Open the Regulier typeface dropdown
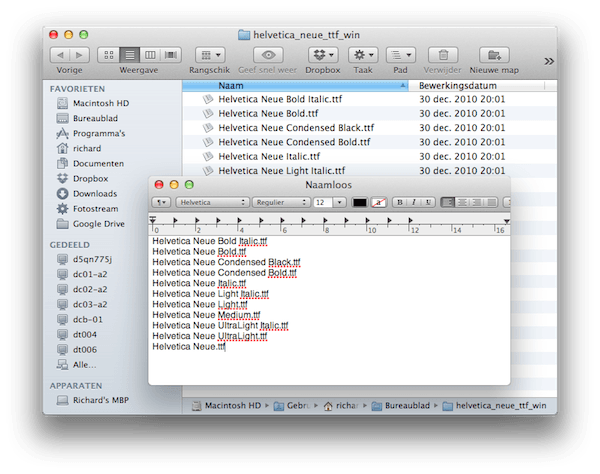Screen dimensions: 600x474 point(281,202)
